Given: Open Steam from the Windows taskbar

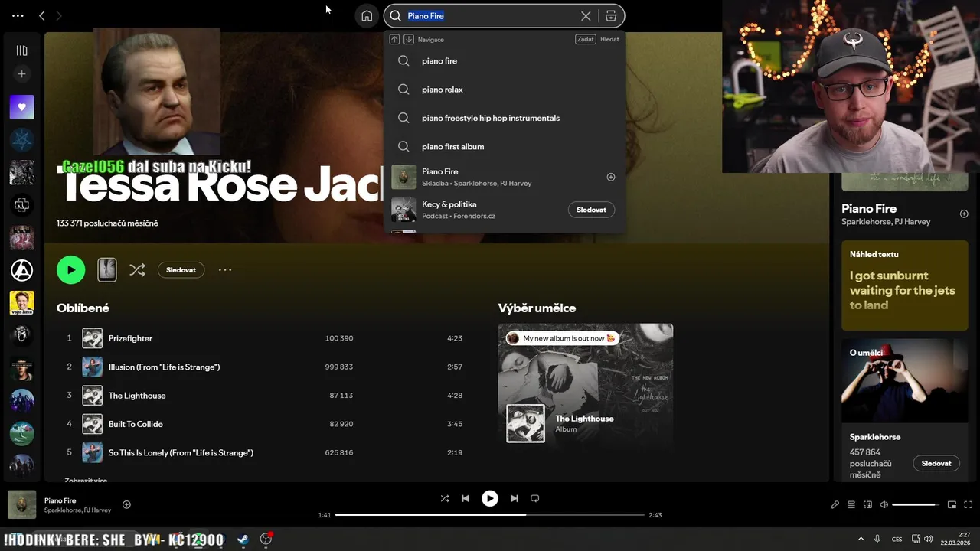Looking at the screenshot, I should 243,539.
